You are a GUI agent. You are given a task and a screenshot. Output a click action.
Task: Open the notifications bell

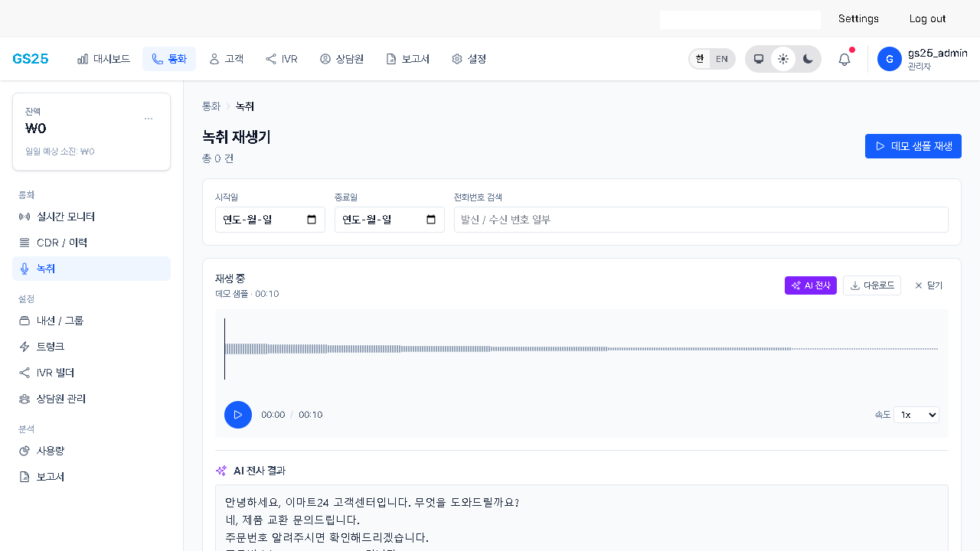(844, 59)
